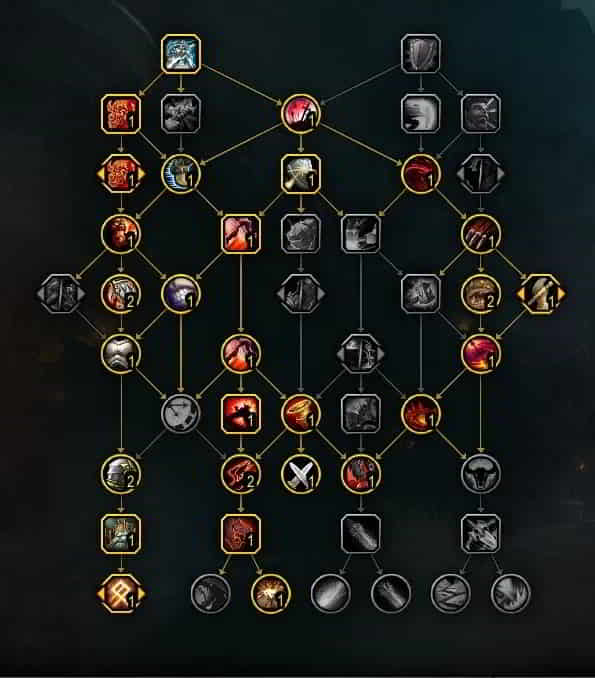Open the chess knight choice node
Viewport: 595px width, 678px height.
point(541,294)
